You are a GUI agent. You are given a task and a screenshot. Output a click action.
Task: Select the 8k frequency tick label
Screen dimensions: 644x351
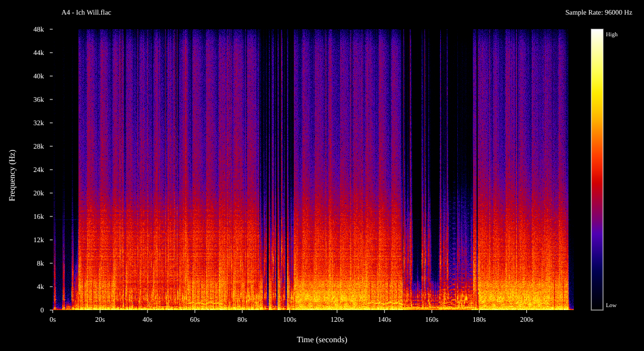click(x=40, y=263)
